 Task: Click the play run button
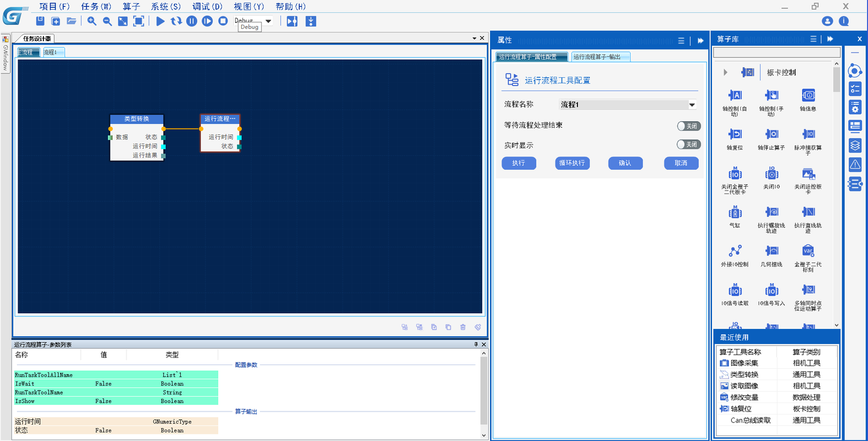click(160, 21)
